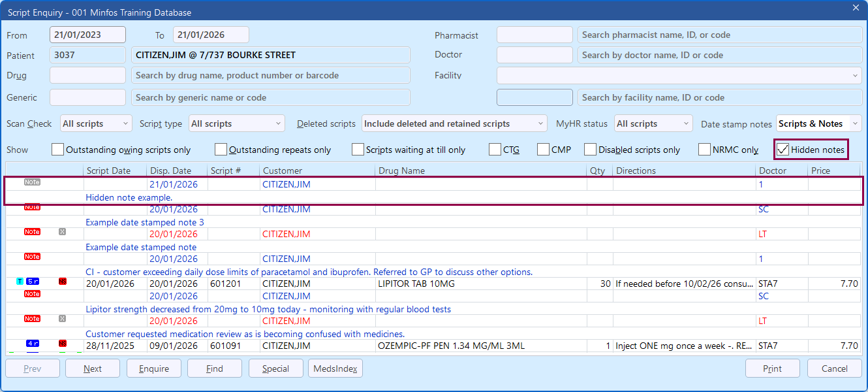Click the MedsIndex button
The height and width of the screenshot is (392, 868).
(335, 368)
